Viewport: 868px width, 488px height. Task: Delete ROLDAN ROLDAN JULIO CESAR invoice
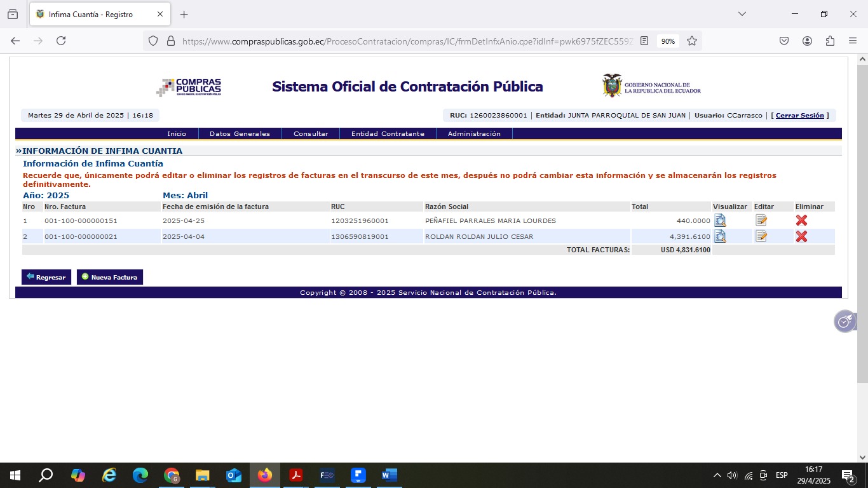point(801,236)
